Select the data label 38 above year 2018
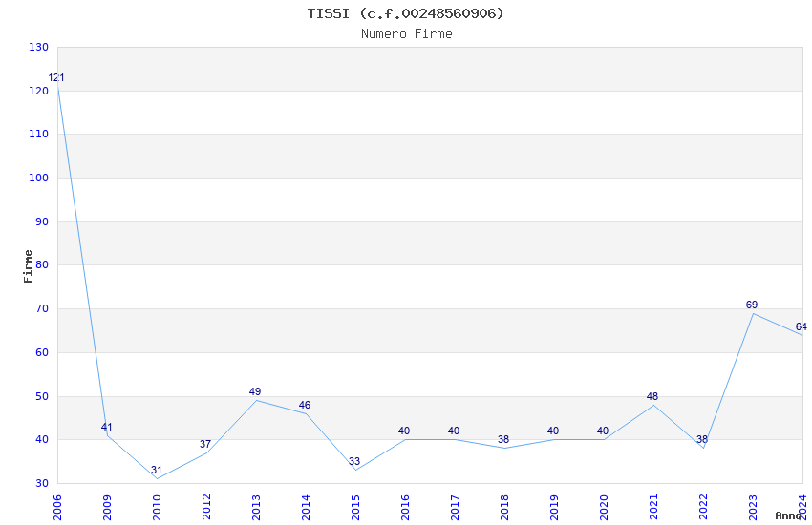Viewport: 812px width, 525px height. click(x=503, y=439)
